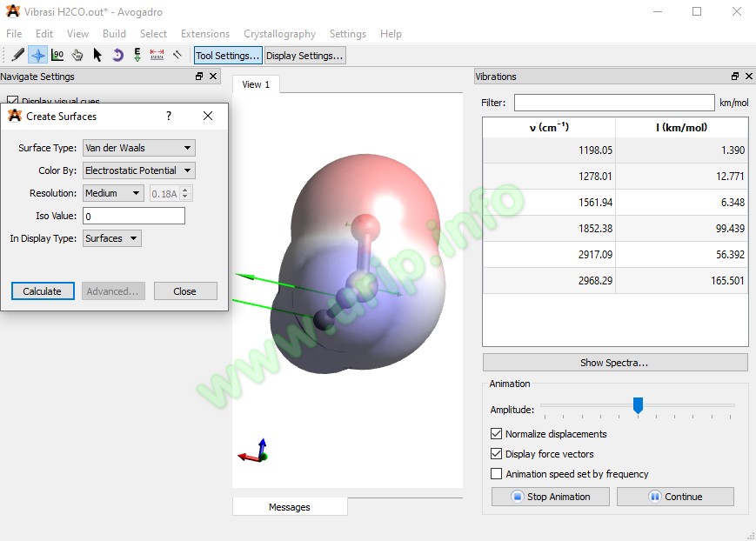Uncheck Normalize displacements

496,433
